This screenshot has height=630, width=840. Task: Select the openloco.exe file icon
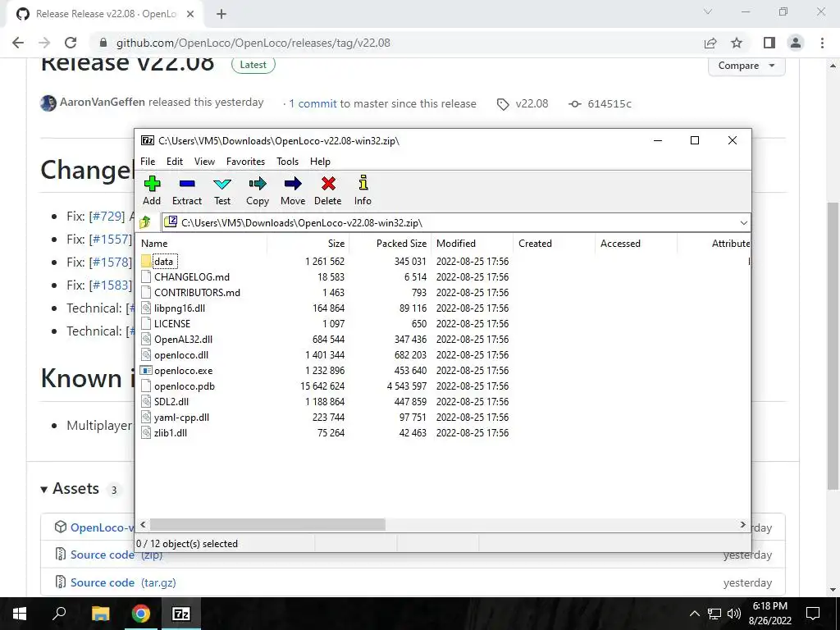coord(146,370)
